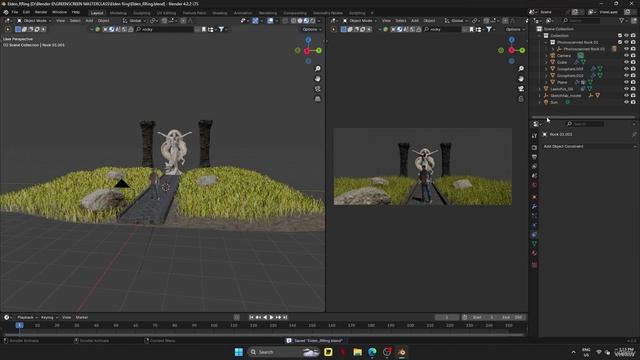Select rendered shading in left viewport
Viewport: 640px width, 360px height.
[x=313, y=21]
